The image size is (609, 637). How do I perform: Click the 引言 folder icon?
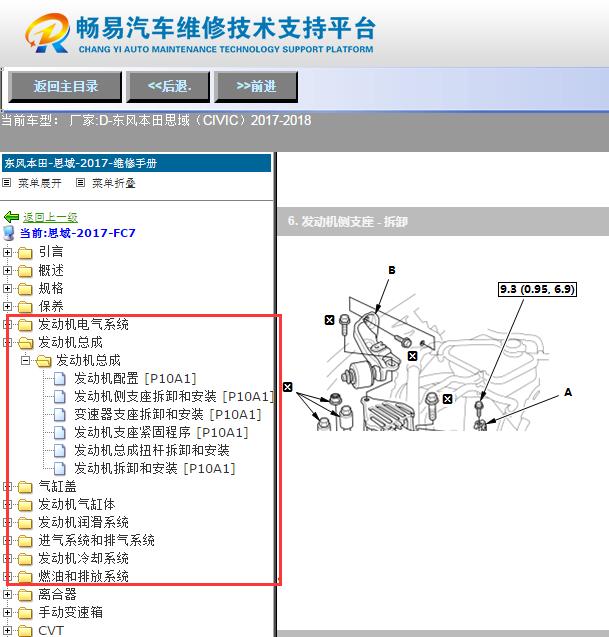point(25,253)
